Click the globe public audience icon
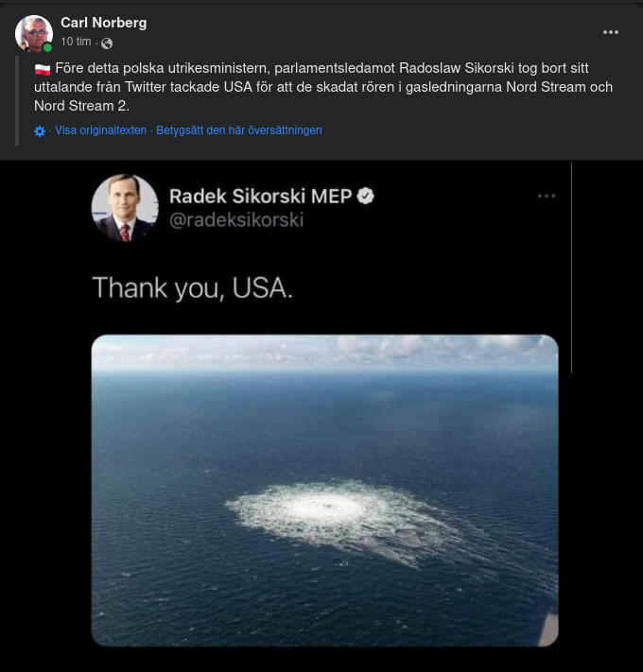643x672 pixels. tap(107, 43)
